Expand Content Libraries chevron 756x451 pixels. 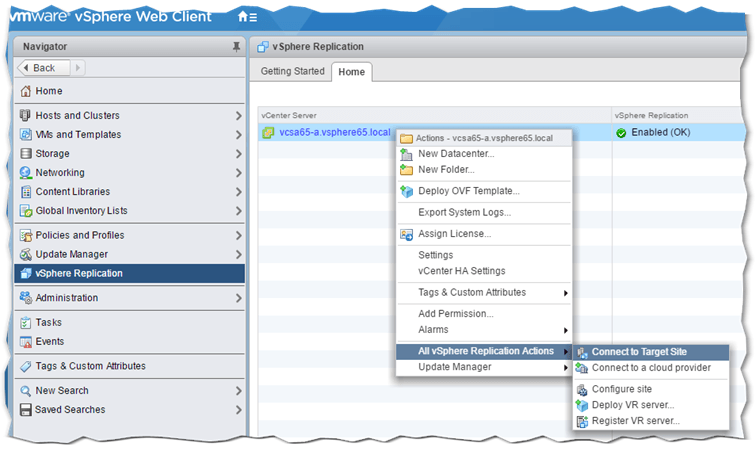point(238,192)
